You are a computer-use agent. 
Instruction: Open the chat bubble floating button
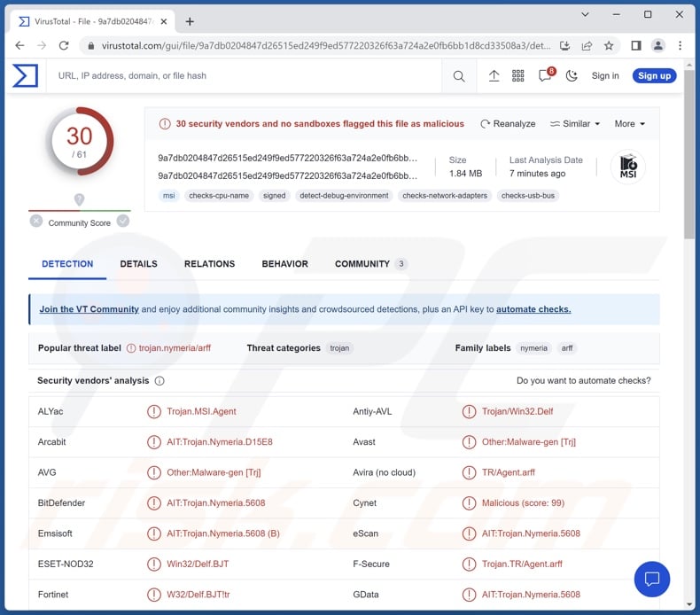tap(652, 580)
